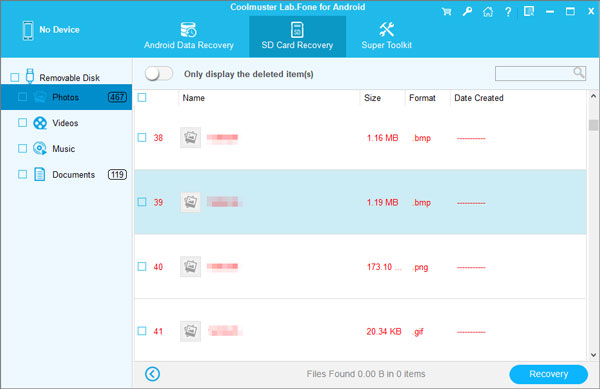Toggle Only display the deleted items switch

(x=159, y=73)
